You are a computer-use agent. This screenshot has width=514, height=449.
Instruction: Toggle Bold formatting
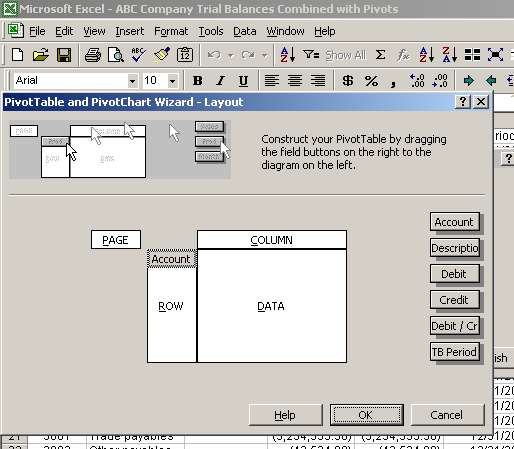click(198, 81)
